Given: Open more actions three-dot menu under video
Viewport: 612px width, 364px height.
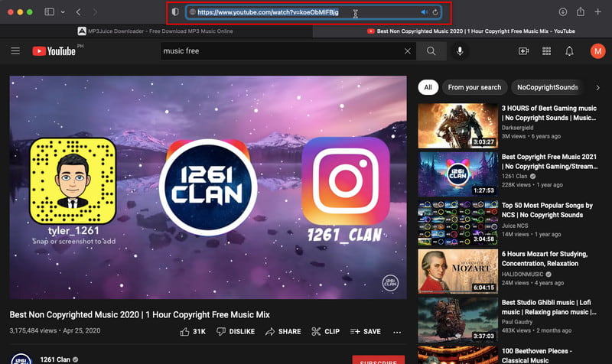Looking at the screenshot, I should click(397, 332).
